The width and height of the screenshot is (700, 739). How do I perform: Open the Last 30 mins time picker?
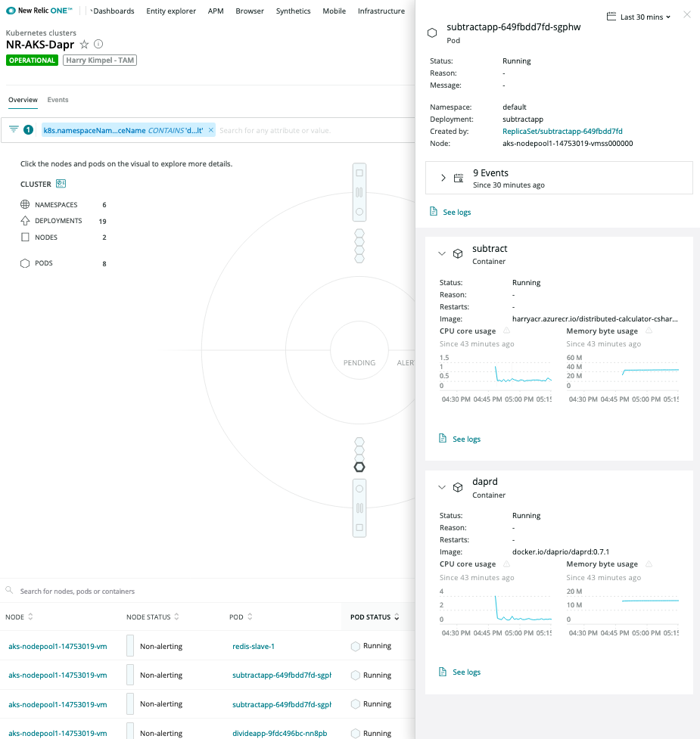638,16
